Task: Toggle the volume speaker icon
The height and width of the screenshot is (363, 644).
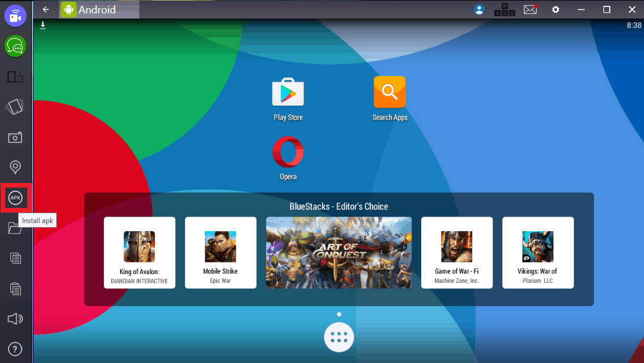Action: point(15,319)
